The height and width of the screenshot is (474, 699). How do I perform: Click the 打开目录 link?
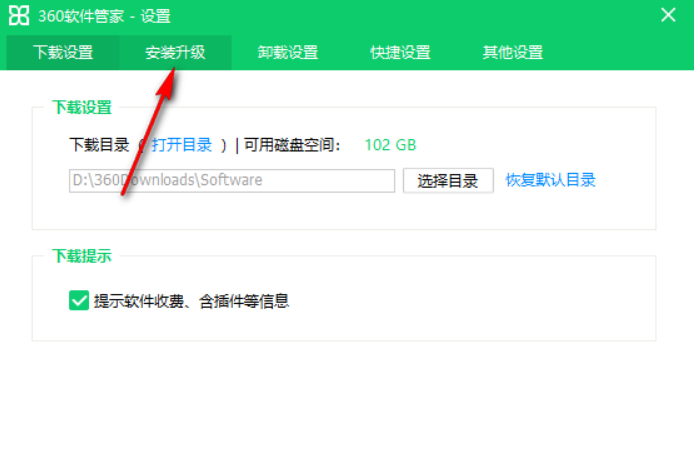pyautogui.click(x=182, y=145)
